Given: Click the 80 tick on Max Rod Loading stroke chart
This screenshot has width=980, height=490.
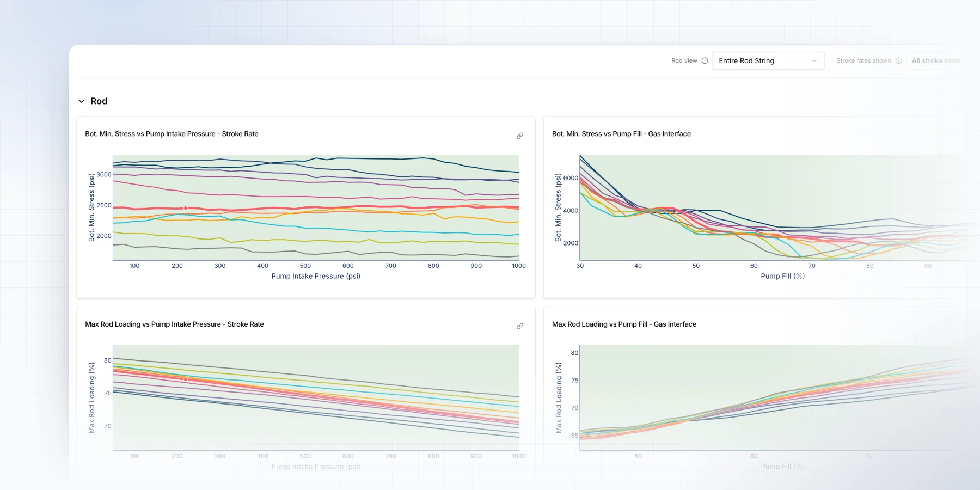Looking at the screenshot, I should (x=108, y=360).
